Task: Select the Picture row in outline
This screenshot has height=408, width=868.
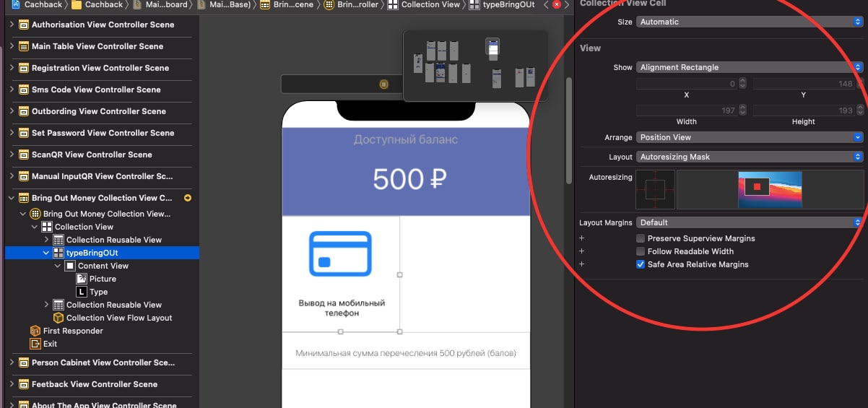Action: click(103, 279)
